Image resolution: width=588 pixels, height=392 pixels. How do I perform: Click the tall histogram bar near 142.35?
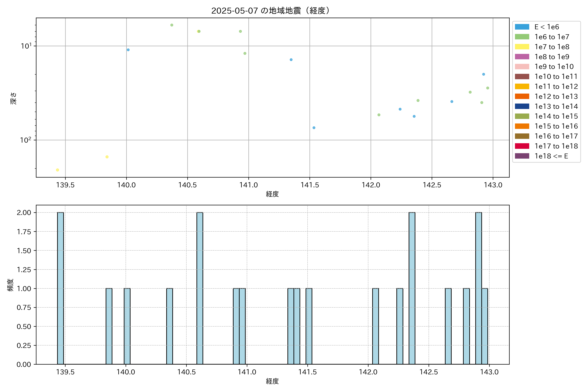pyautogui.click(x=412, y=288)
